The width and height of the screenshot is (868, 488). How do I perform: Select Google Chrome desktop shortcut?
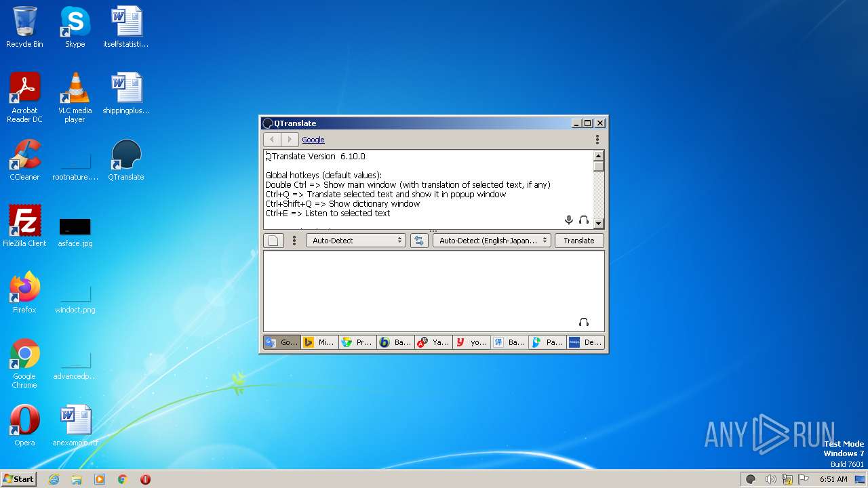(24, 363)
